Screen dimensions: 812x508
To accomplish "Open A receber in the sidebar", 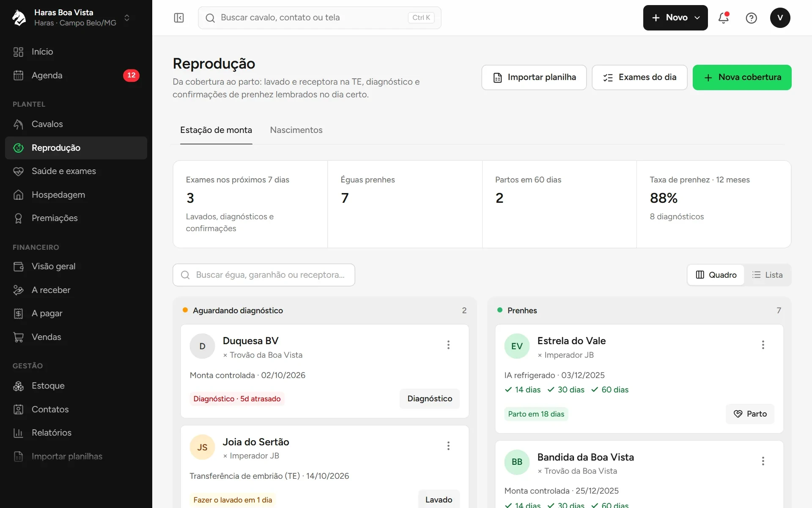I will (76, 290).
